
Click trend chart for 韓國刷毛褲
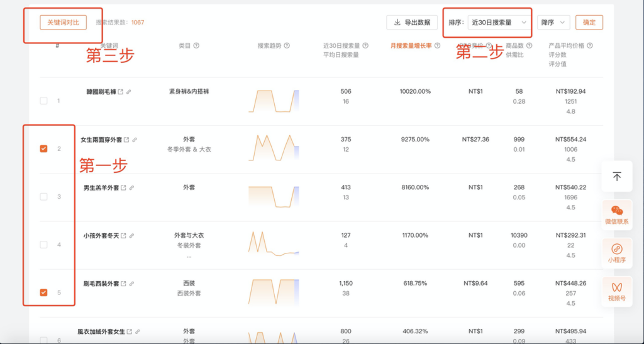pyautogui.click(x=274, y=101)
